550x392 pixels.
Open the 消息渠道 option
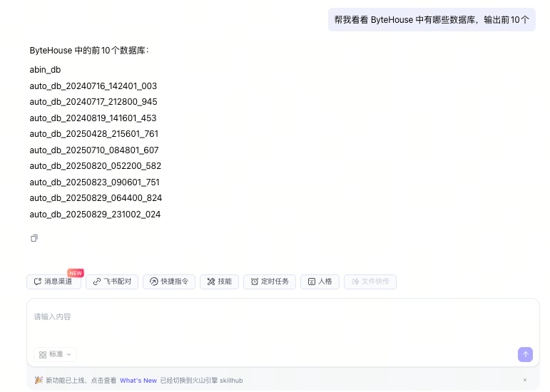click(54, 282)
